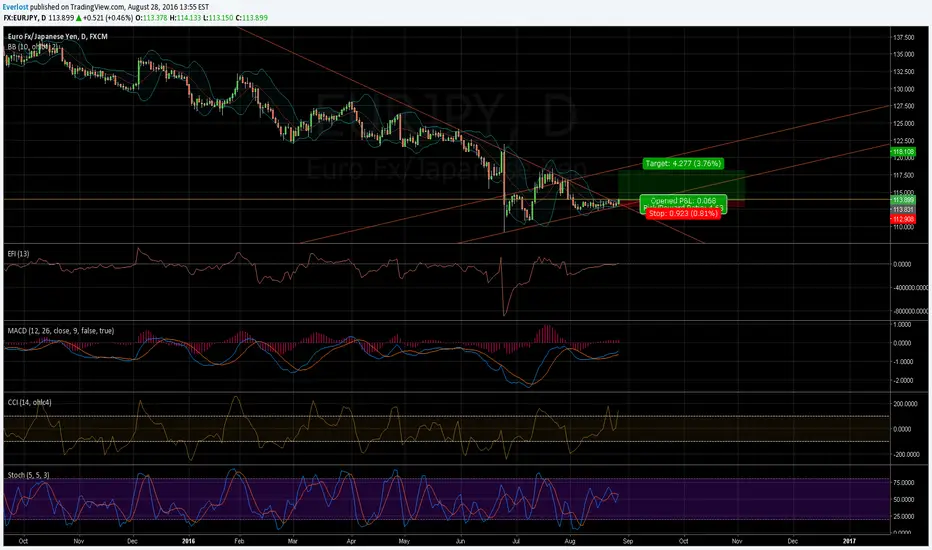The height and width of the screenshot is (550, 932).
Task: Click the 127.500 price axis label
Action: (903, 106)
